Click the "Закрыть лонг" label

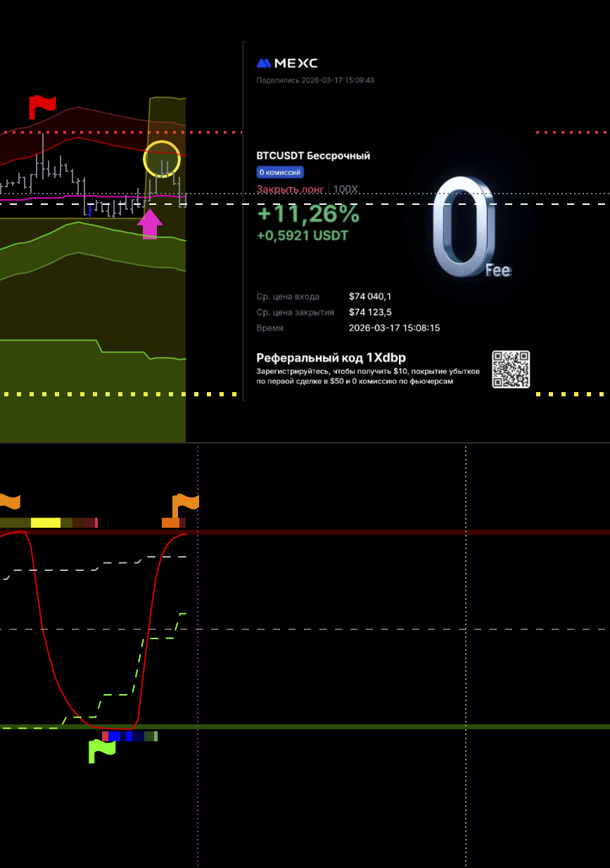[x=290, y=189]
